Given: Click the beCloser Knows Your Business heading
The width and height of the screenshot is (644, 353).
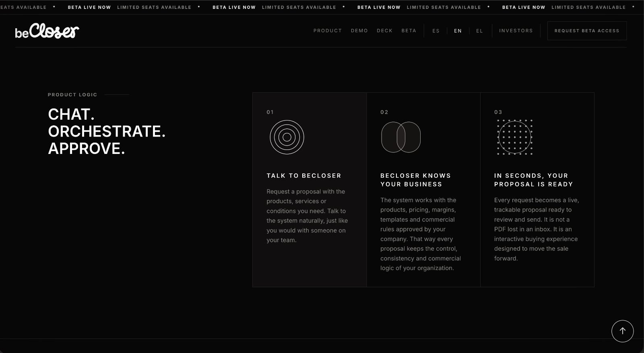Looking at the screenshot, I should [x=416, y=180].
